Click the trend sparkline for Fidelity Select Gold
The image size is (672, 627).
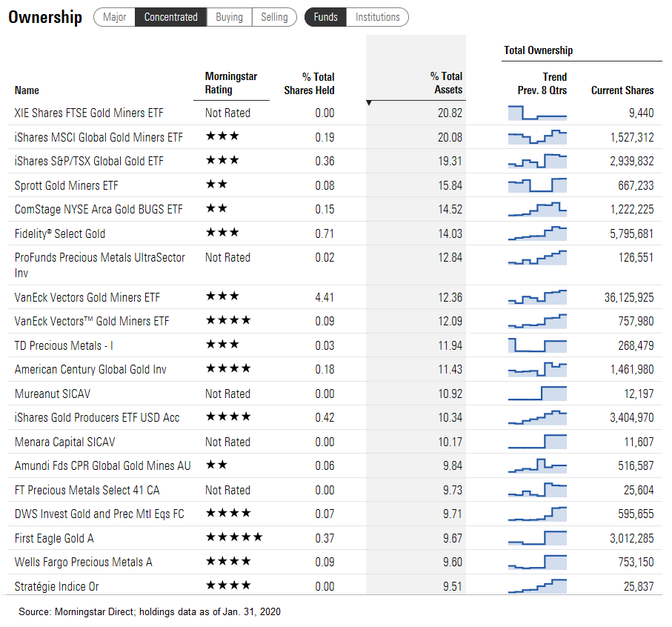(x=537, y=233)
